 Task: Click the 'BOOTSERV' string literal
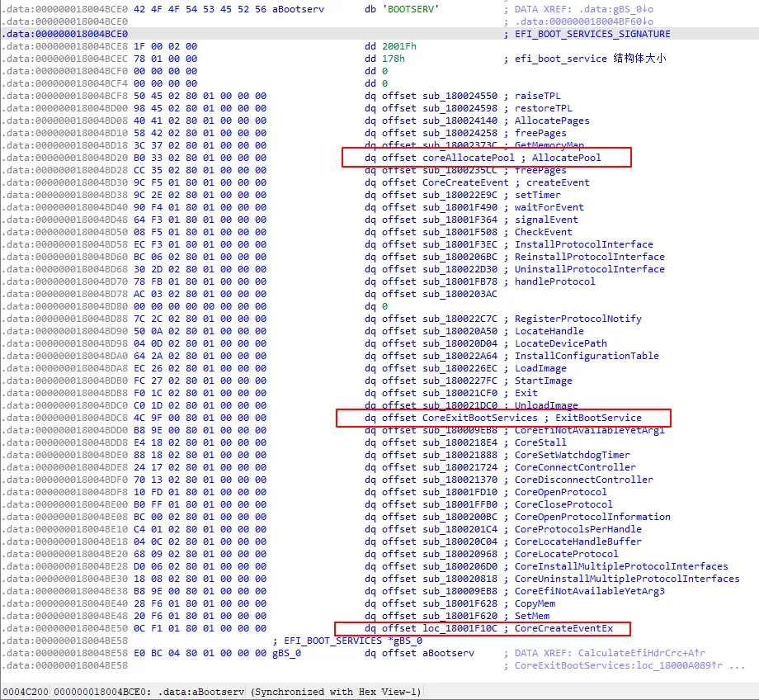(411, 9)
